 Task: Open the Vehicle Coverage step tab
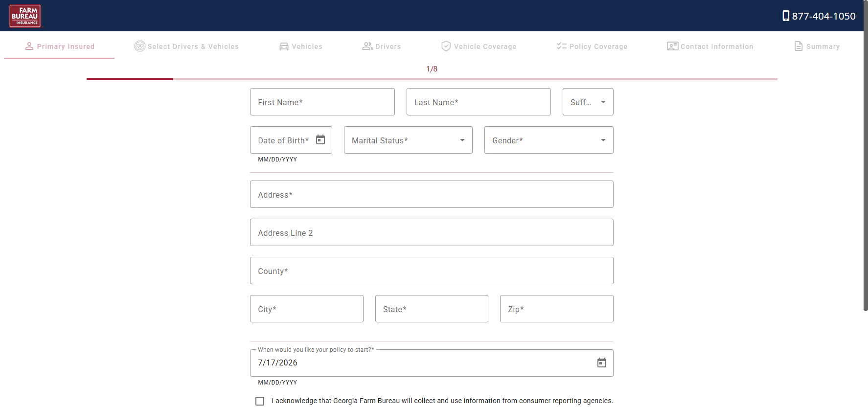click(x=479, y=46)
